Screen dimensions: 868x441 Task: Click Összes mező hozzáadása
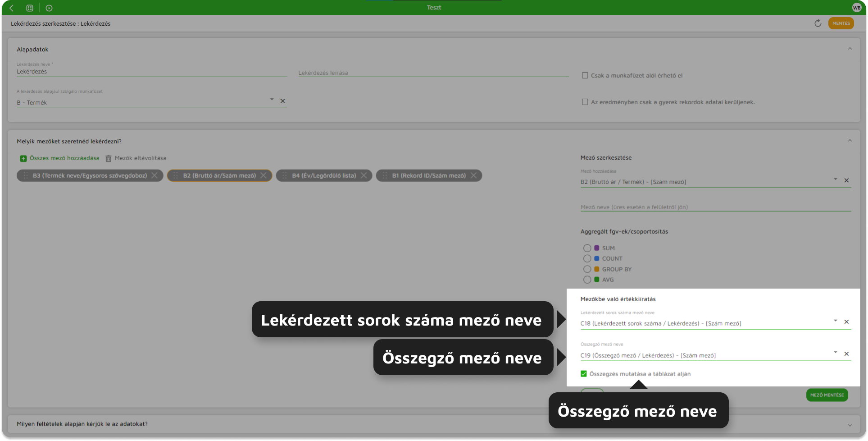pos(64,158)
